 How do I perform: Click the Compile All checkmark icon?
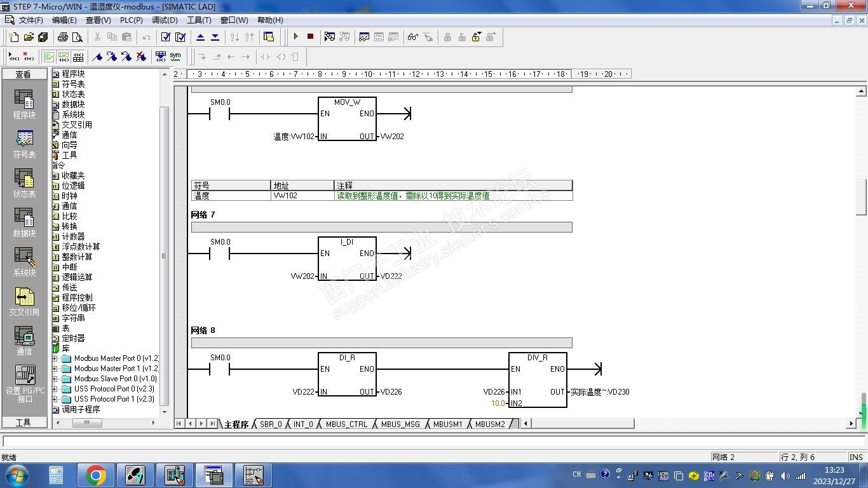click(x=180, y=37)
